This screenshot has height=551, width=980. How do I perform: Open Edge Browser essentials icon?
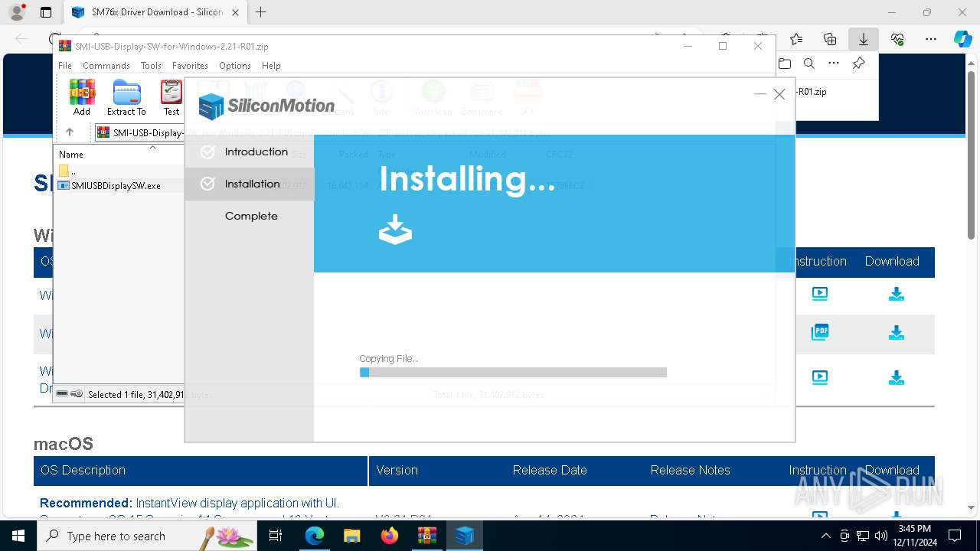pyautogui.click(x=897, y=39)
